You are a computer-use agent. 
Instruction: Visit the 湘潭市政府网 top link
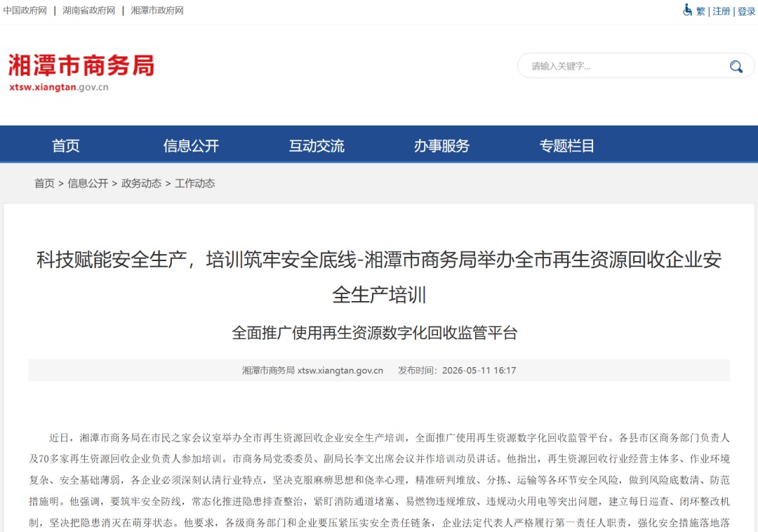click(157, 11)
